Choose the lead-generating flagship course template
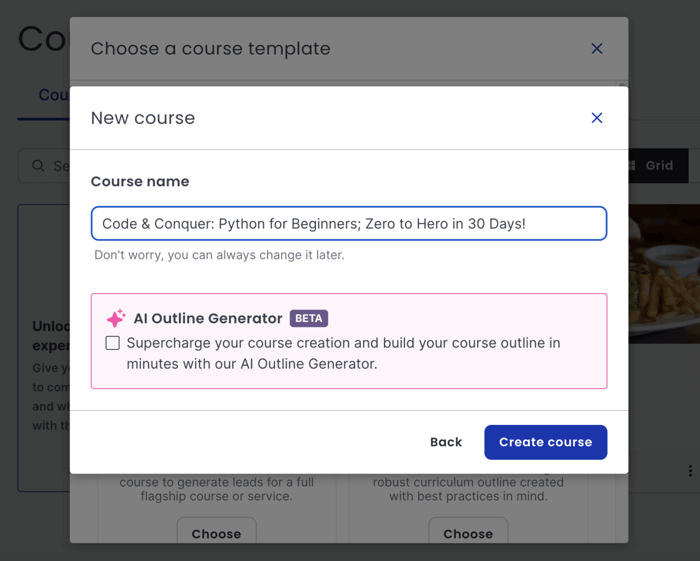This screenshot has width=700, height=561. click(216, 533)
